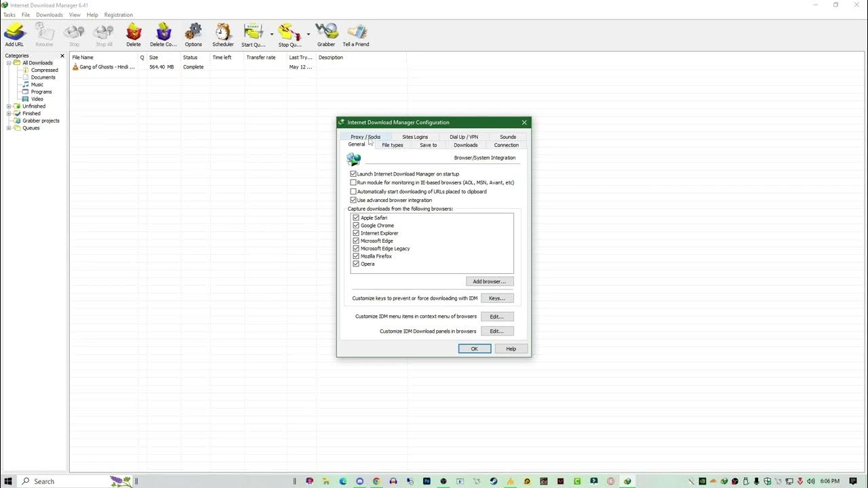Enable Run module for monitoring IE-based browsers
868x488 pixels.
point(353,182)
